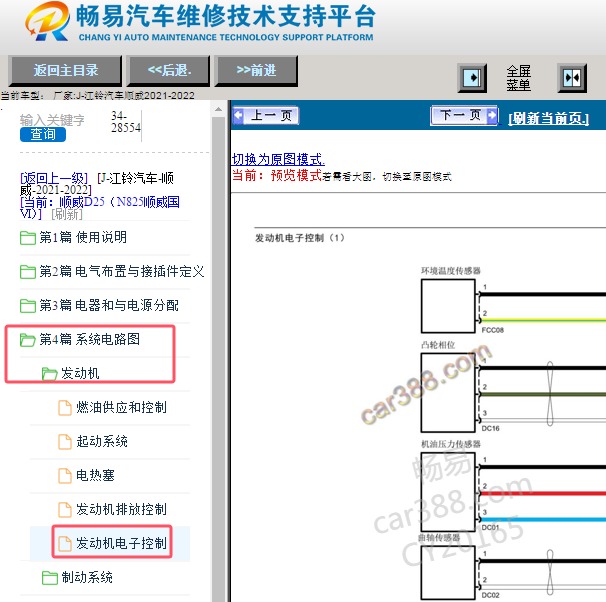Screen dimensions: 606x602
Task: Click the 查询 search button
Action: (43, 134)
